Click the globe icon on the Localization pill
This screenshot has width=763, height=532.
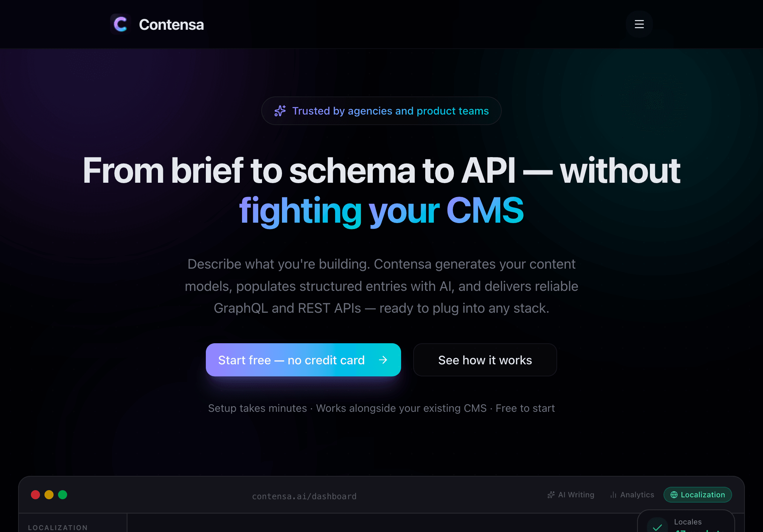[674, 495]
